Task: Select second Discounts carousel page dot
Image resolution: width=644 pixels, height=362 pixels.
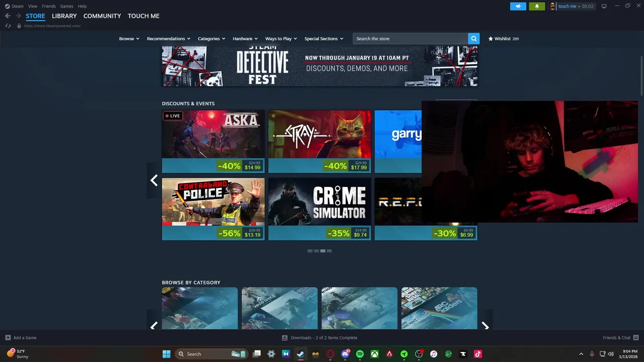Action: 316,251
